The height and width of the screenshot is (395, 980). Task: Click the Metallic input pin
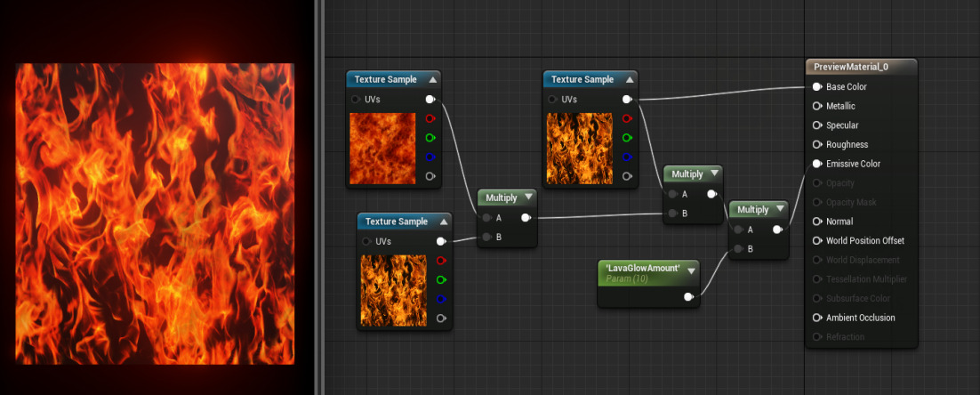[x=816, y=106]
